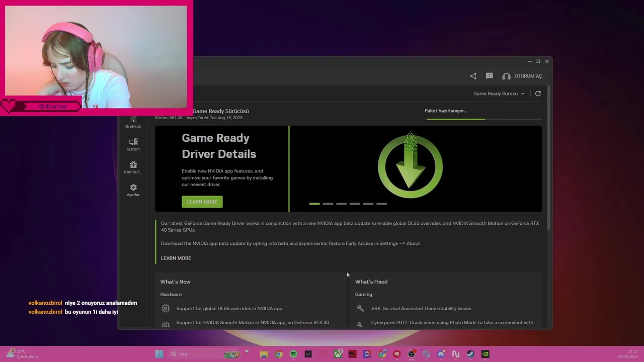Open the NVIDIA app taskbar icon
This screenshot has height=362, width=644.
coord(485,354)
